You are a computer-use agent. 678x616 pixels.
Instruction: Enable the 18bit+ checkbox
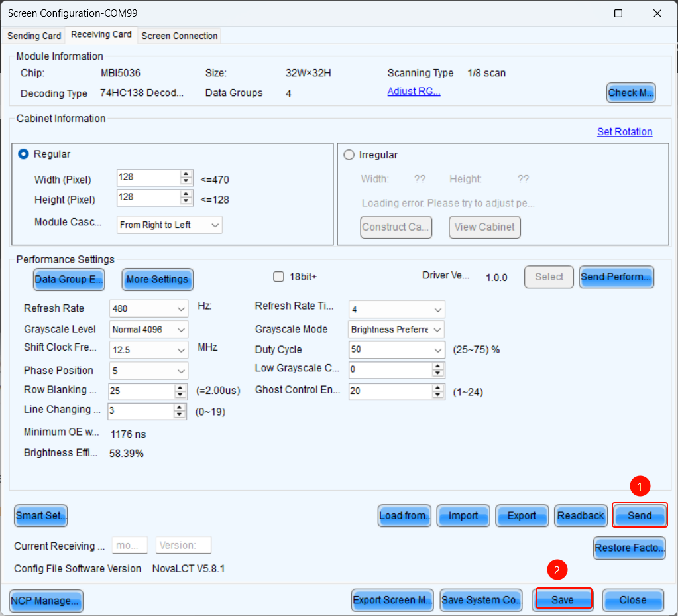278,277
